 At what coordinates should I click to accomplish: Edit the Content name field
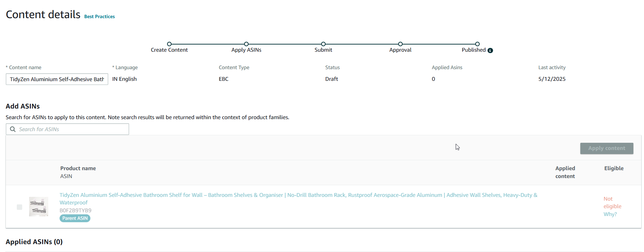click(57, 79)
